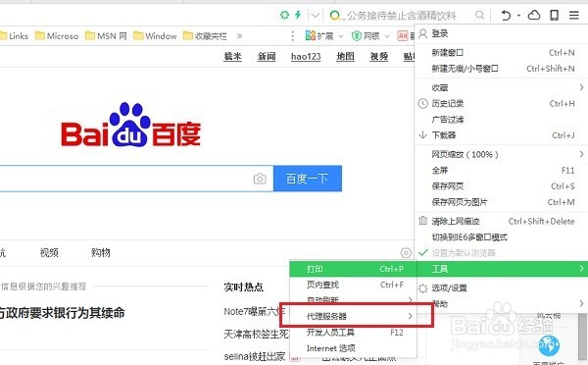Expand the 网页缩放 (100%) submenu
588x365 pixels.
click(x=501, y=154)
